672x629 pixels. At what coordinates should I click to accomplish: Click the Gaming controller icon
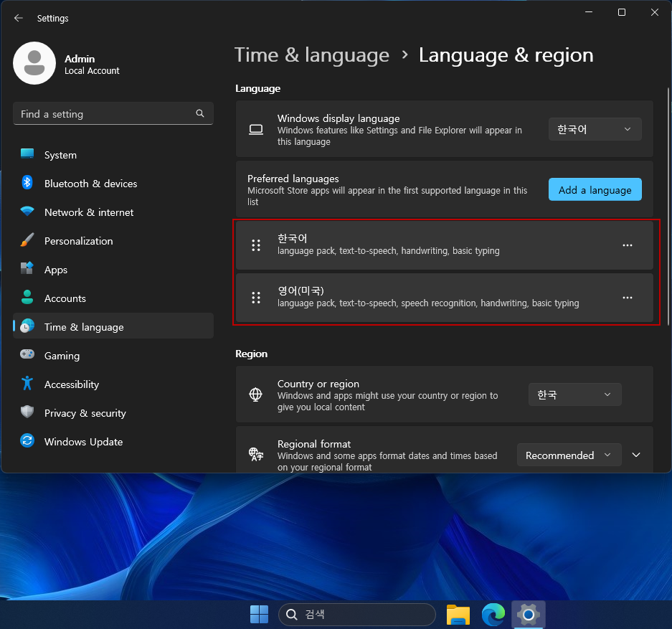(27, 354)
